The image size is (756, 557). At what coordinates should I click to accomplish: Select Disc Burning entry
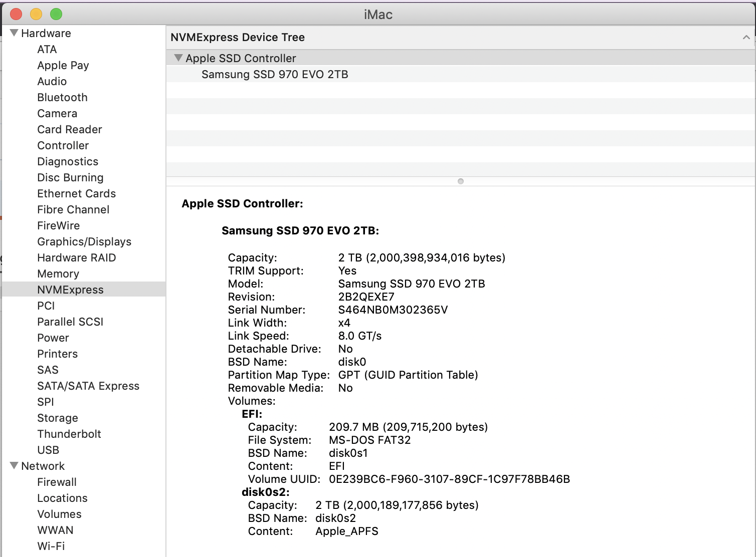(x=71, y=177)
